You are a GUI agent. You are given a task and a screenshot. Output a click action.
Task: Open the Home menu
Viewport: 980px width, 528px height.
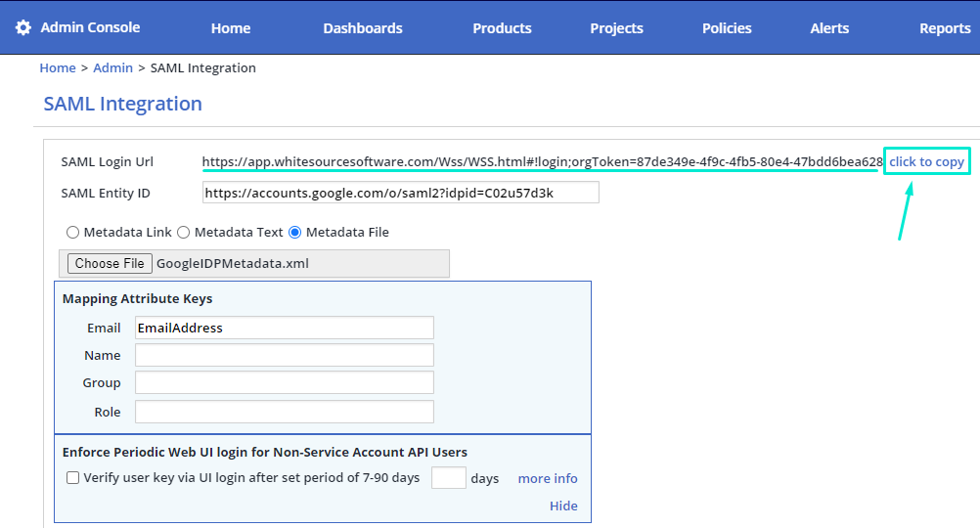pos(231,28)
